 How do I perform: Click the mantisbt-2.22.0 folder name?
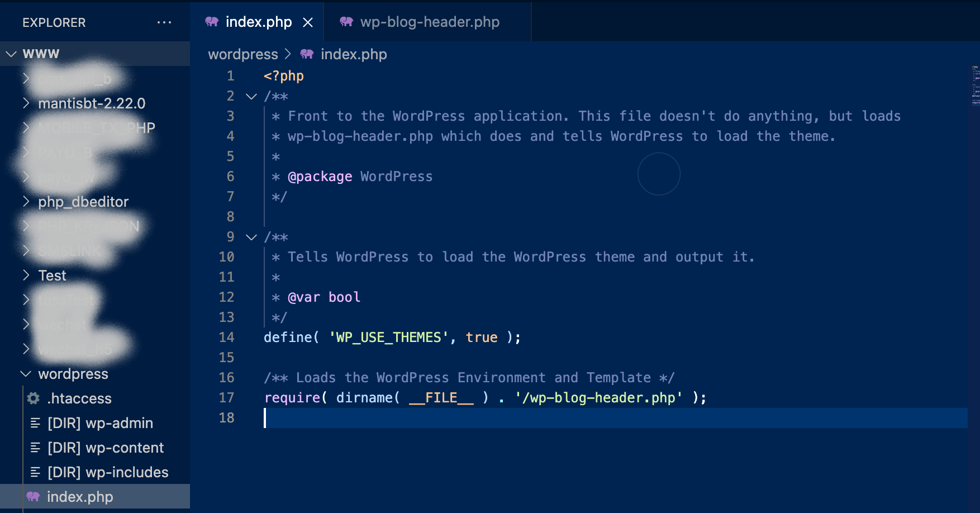point(92,103)
